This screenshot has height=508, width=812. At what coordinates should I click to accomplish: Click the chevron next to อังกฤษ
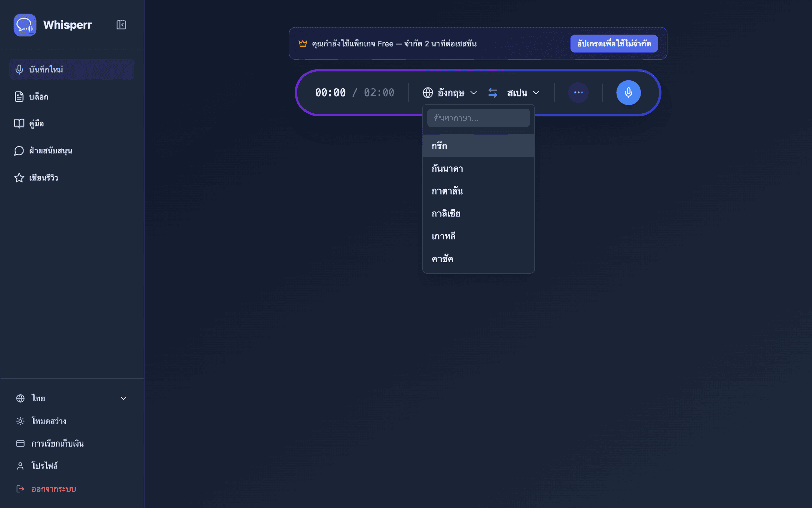473,93
